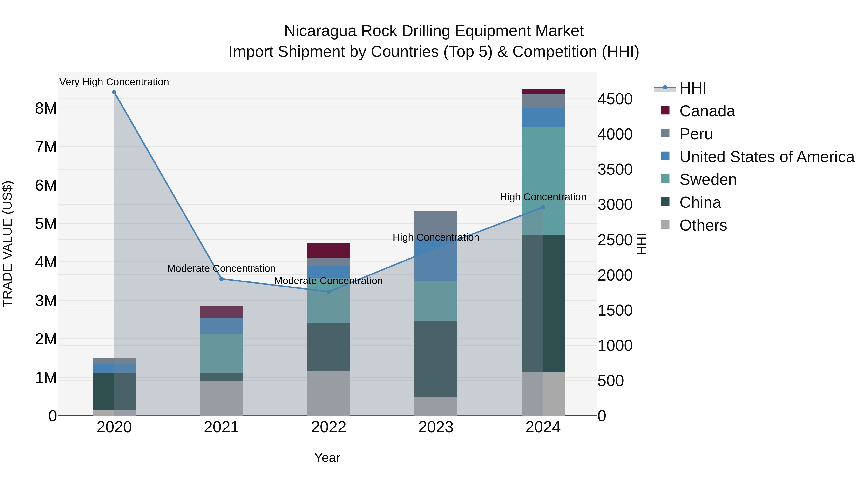Click the 2021 Others bar segment

click(221, 398)
